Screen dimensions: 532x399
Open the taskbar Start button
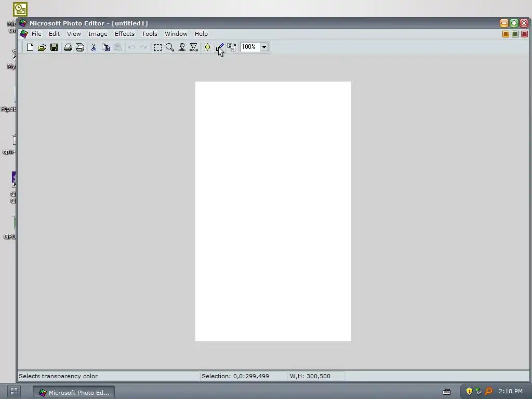coord(14,391)
